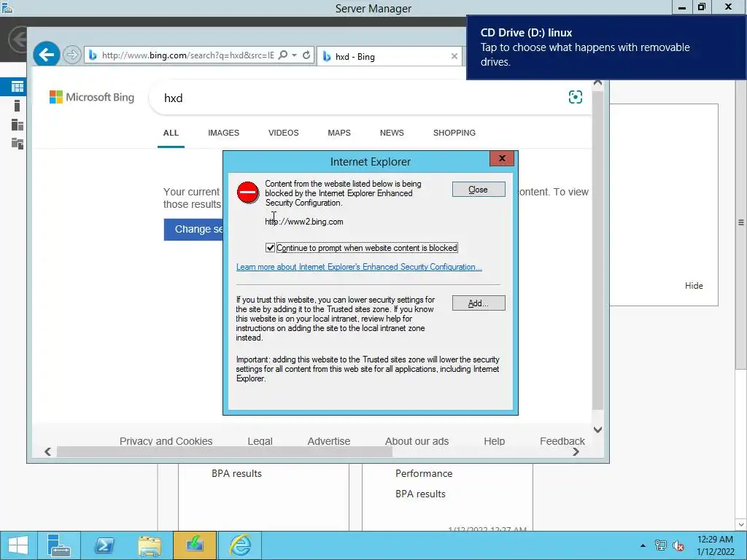
Task: Show hidden system tray icons arrow
Action: (643, 545)
